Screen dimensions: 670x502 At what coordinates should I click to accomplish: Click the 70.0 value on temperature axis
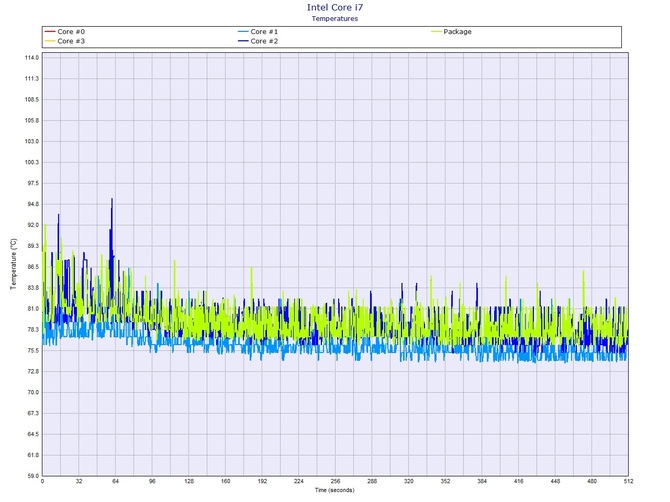click(32, 392)
